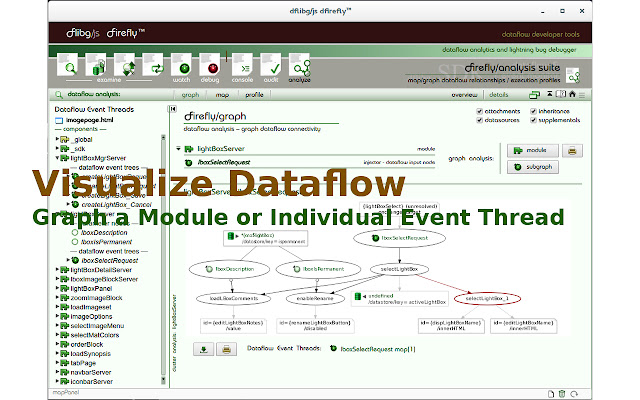
Task: Select the analyze graph tool icon
Action: point(300,65)
